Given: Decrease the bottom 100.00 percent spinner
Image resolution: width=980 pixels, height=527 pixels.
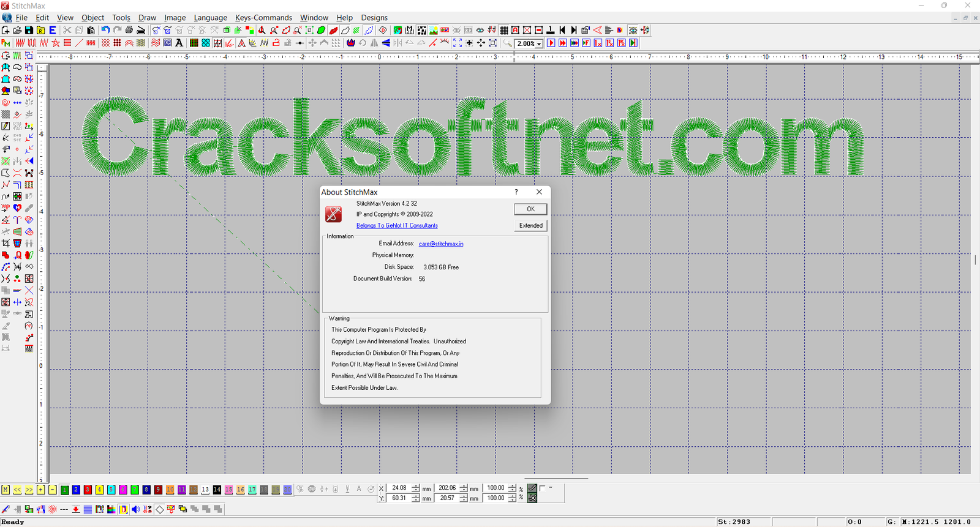Looking at the screenshot, I should pos(512,500).
